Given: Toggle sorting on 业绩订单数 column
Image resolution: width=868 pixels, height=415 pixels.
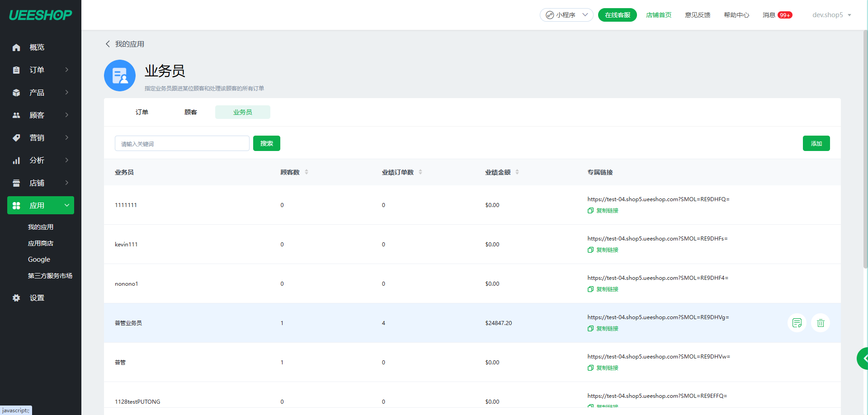Looking at the screenshot, I should (x=420, y=172).
